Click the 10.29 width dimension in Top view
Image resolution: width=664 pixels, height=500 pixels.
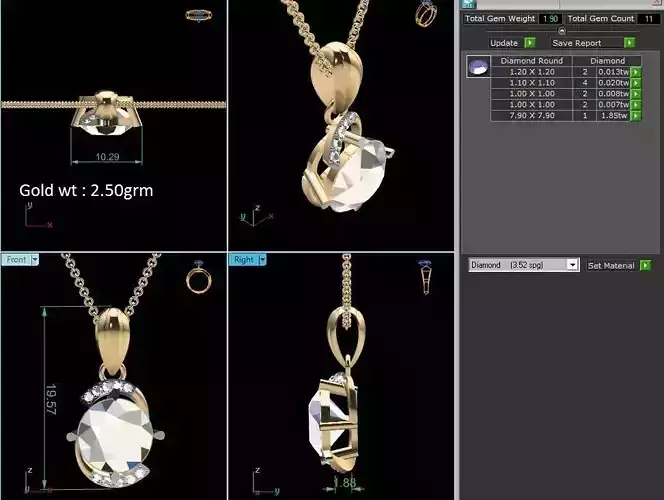click(107, 157)
